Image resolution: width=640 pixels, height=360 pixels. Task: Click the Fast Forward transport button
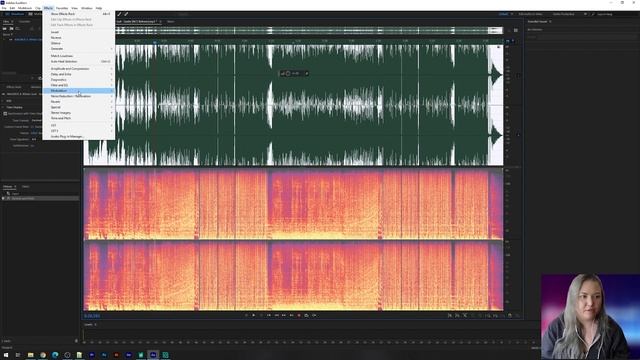click(284, 315)
